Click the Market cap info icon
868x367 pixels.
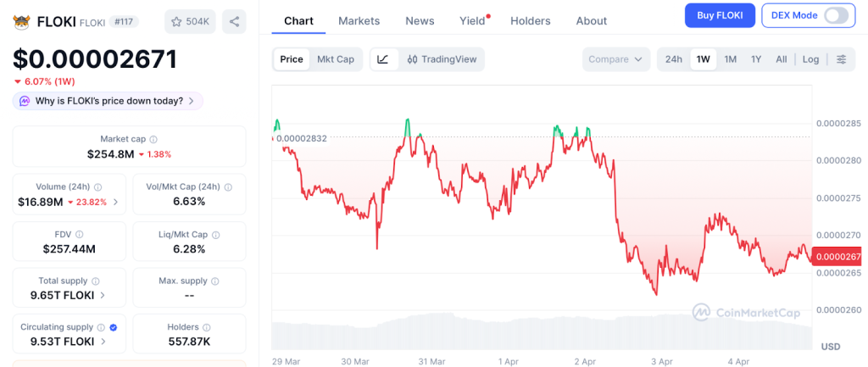tap(153, 139)
